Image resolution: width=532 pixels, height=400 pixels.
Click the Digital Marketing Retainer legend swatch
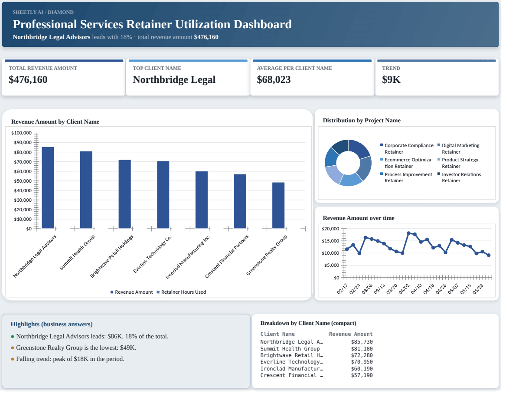439,145
